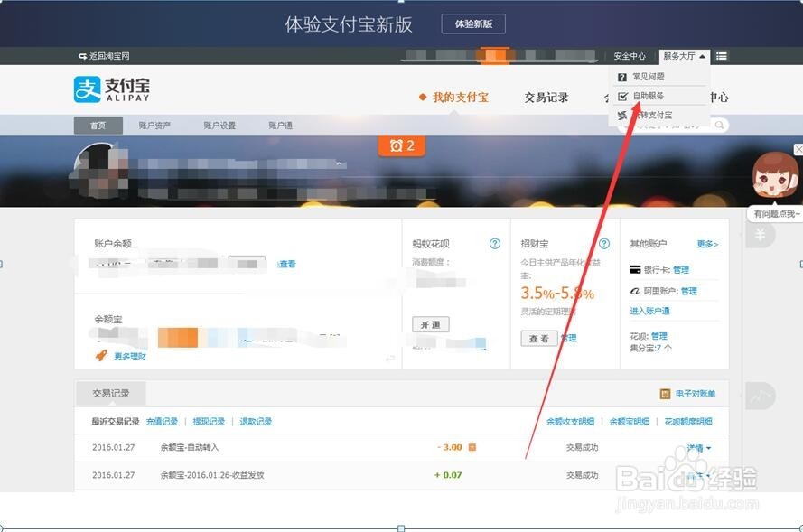Click 管理 next to 阿里账户
The height and width of the screenshot is (532, 803).
coord(689,292)
